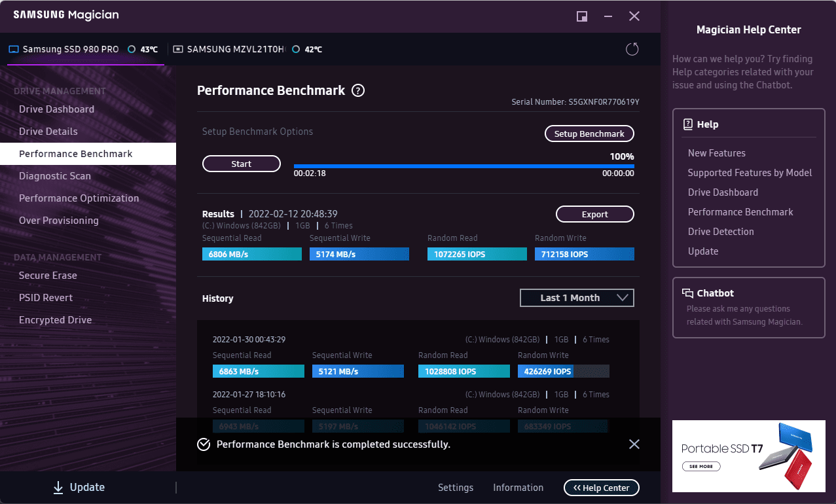This screenshot has width=836, height=504.
Task: Click the refresh drive list icon
Action: click(632, 49)
